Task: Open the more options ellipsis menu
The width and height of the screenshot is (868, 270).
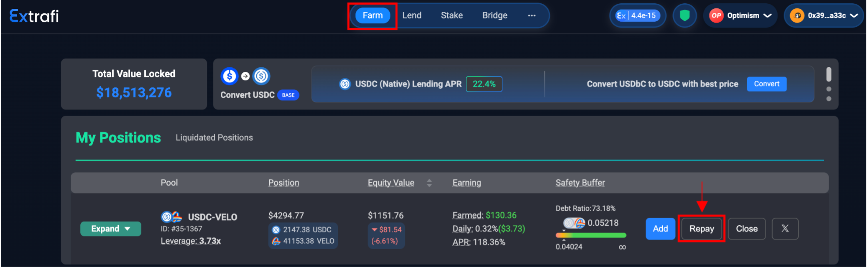Action: 532,15
